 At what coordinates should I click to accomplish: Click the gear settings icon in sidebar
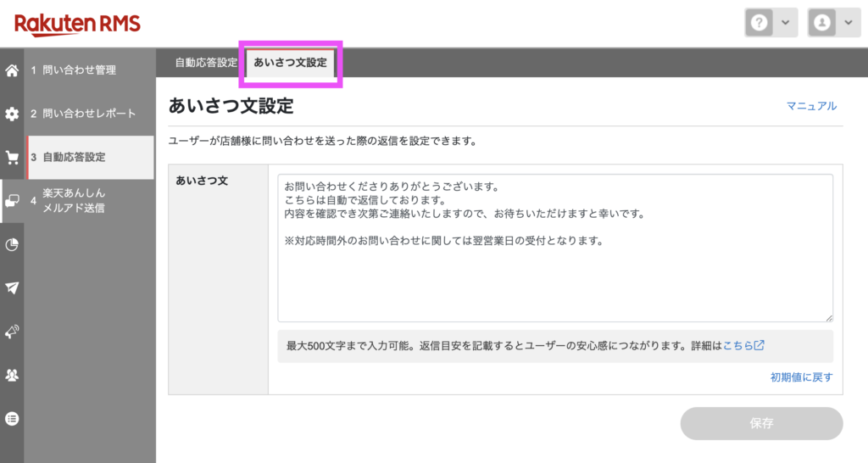pos(12,114)
